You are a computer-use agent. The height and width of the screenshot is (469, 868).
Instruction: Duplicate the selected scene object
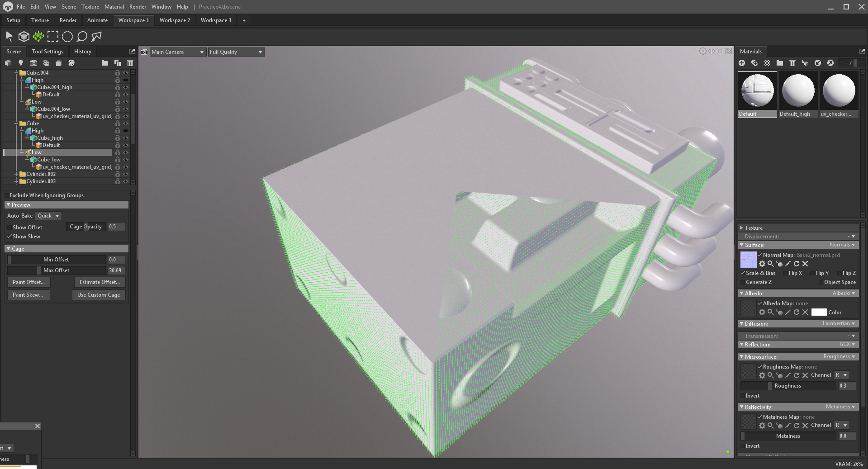118,63
